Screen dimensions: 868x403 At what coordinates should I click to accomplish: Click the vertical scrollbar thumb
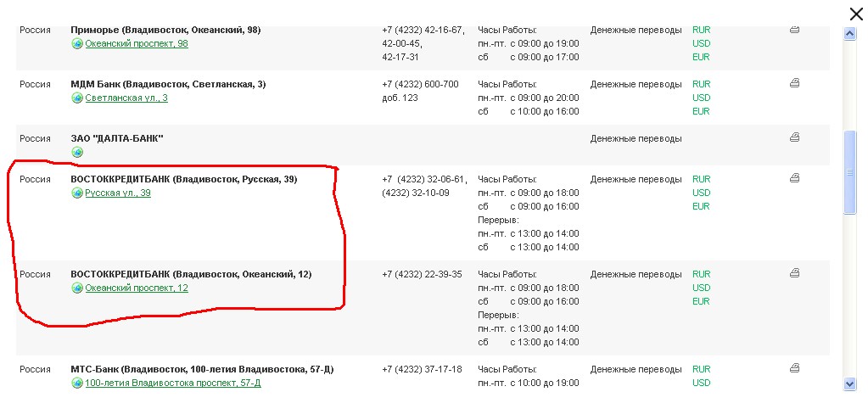tap(849, 174)
